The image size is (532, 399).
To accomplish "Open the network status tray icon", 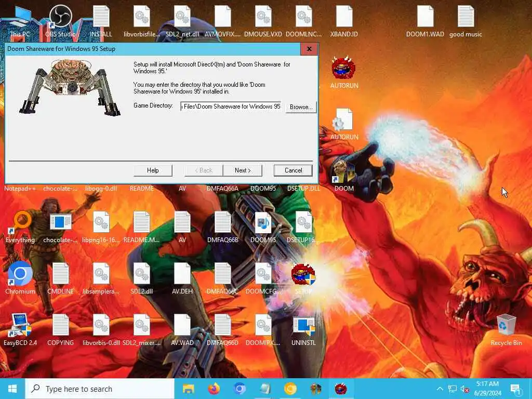I will coord(453,389).
